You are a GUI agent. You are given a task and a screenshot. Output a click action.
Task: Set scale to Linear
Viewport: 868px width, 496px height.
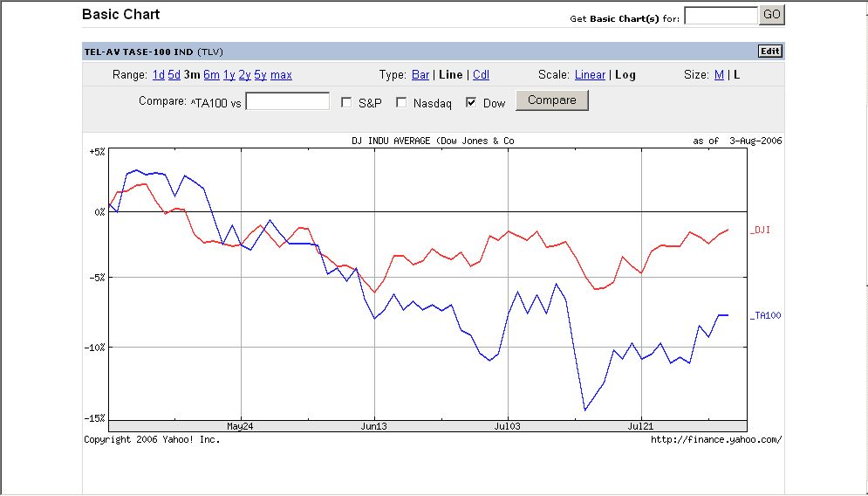(590, 75)
